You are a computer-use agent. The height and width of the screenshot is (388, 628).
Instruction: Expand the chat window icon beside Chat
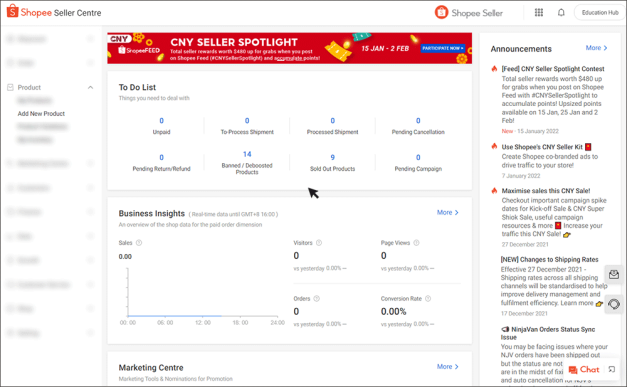(x=612, y=369)
